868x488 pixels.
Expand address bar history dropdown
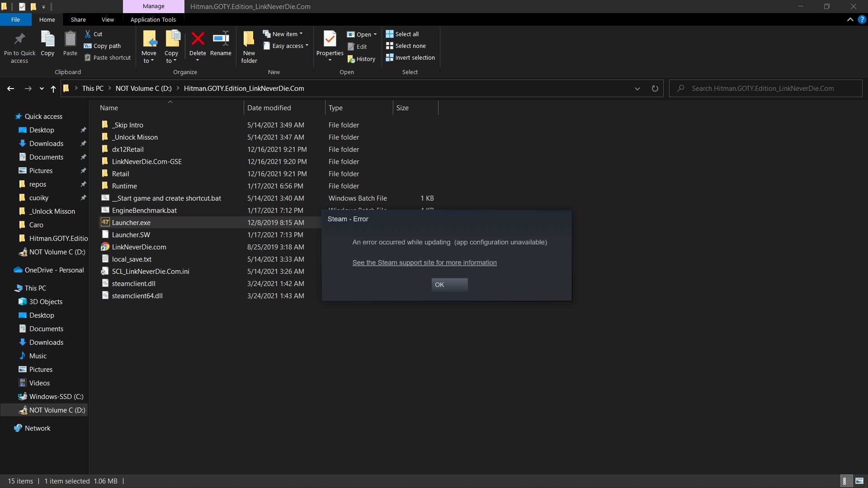[637, 89]
